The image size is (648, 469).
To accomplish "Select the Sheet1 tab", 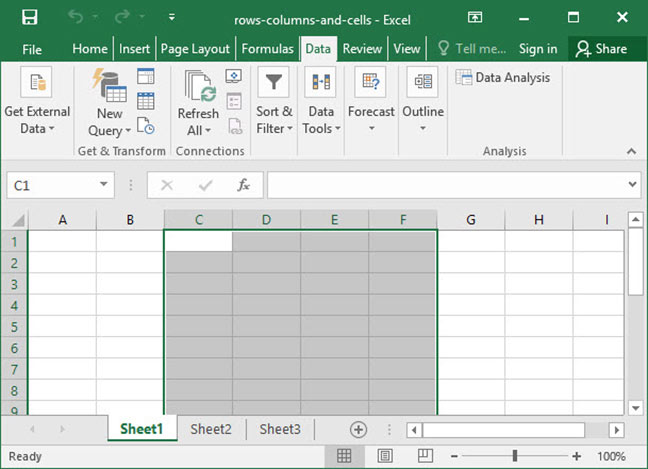I will pos(142,429).
